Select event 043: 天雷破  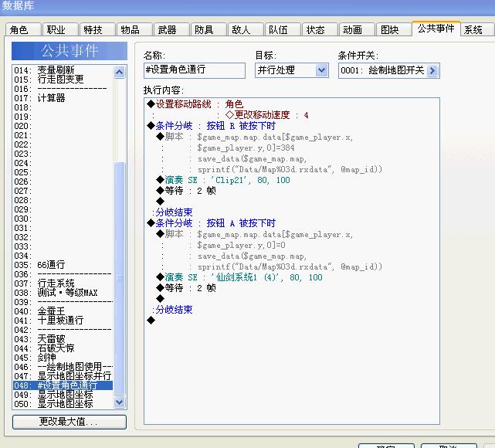[x=63, y=339]
